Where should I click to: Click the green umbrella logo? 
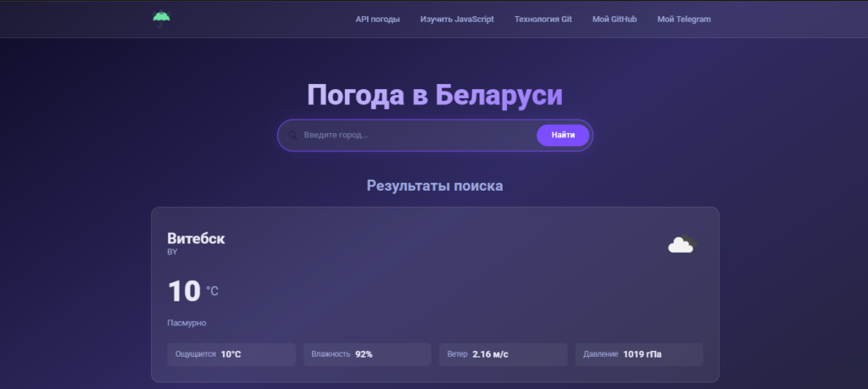click(161, 19)
